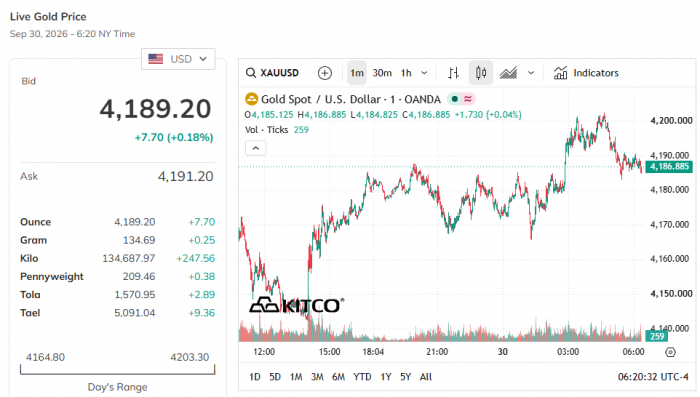Open the USD currency dropdown
Viewport: 700px width, 397px height.
pos(178,59)
